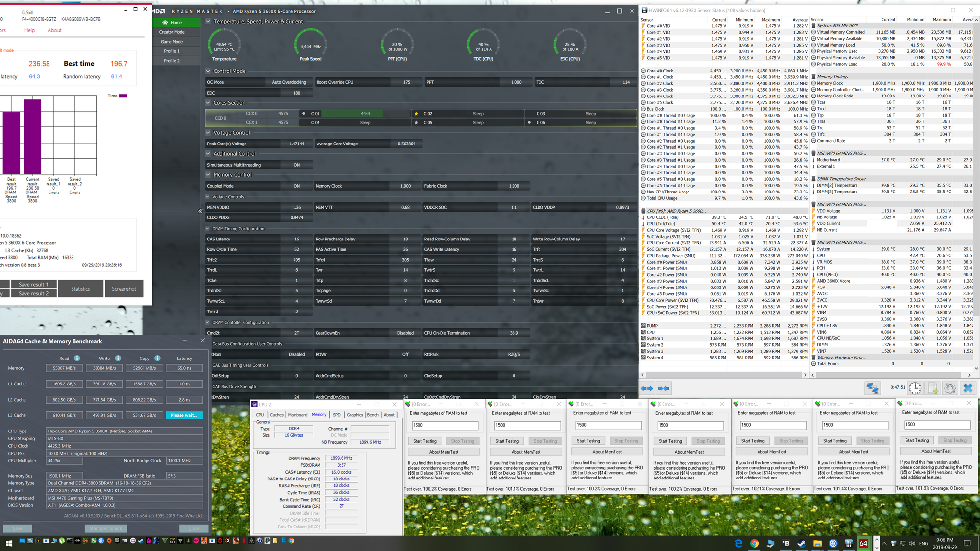
Task: Collapse Ryzen Master sidebar with double chevron
Action: 200,211
